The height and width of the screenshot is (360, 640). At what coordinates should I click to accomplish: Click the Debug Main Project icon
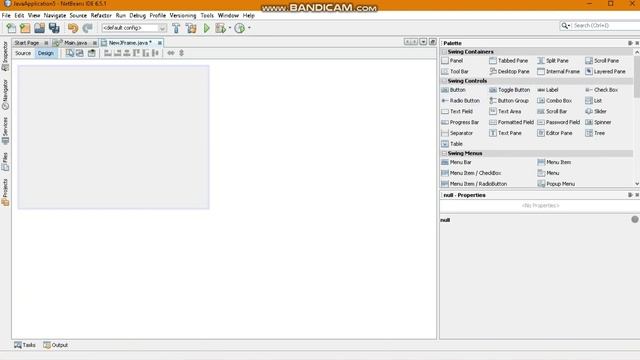click(x=220, y=28)
